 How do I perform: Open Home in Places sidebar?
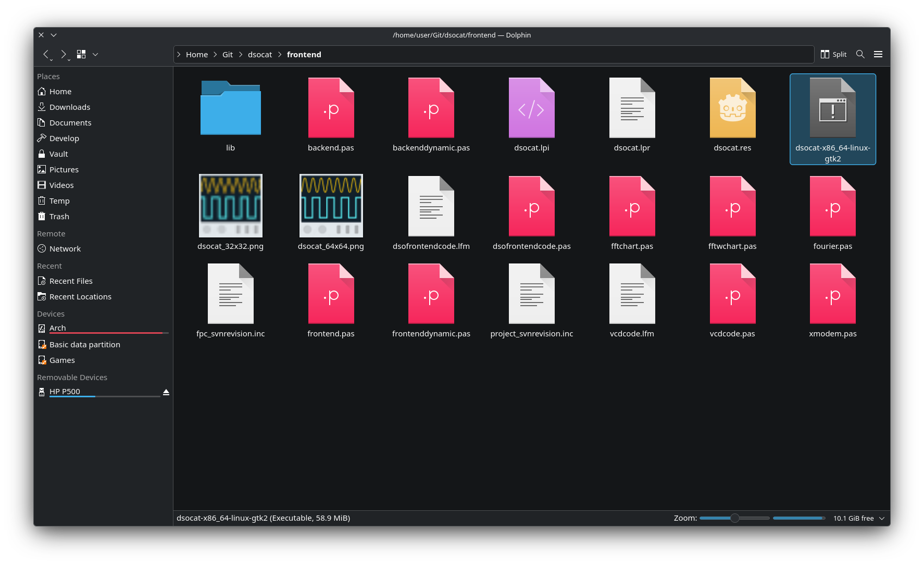pos(103,92)
